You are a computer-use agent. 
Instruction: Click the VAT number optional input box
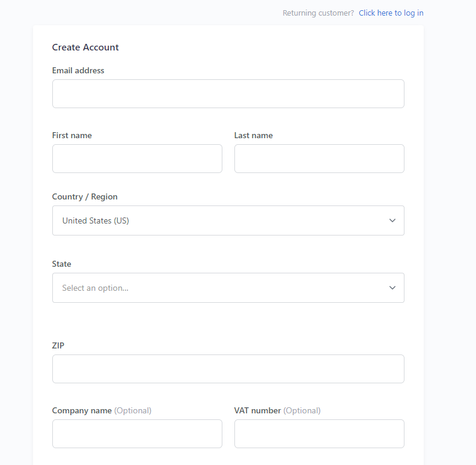(x=319, y=434)
